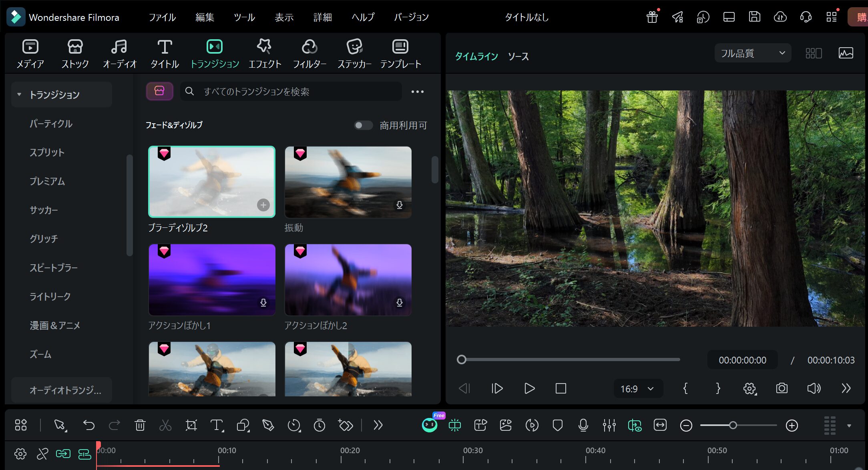Undo the last action
This screenshot has width=868, height=470.
89,425
